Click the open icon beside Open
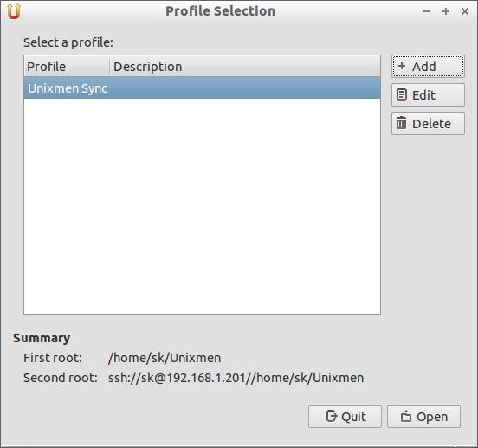 (x=406, y=416)
